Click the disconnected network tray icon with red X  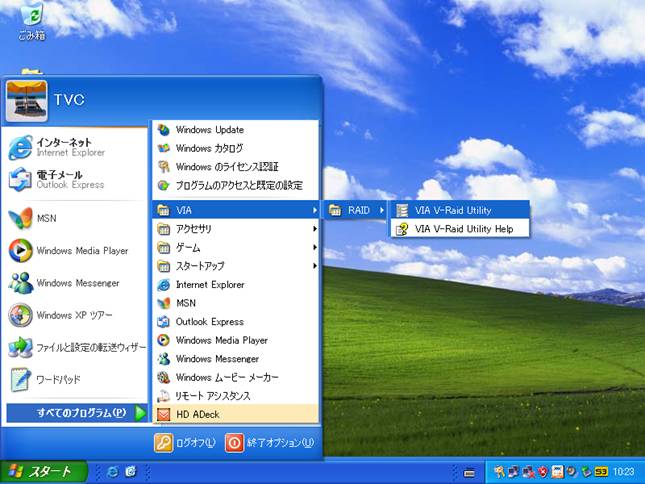pyautogui.click(x=529, y=472)
